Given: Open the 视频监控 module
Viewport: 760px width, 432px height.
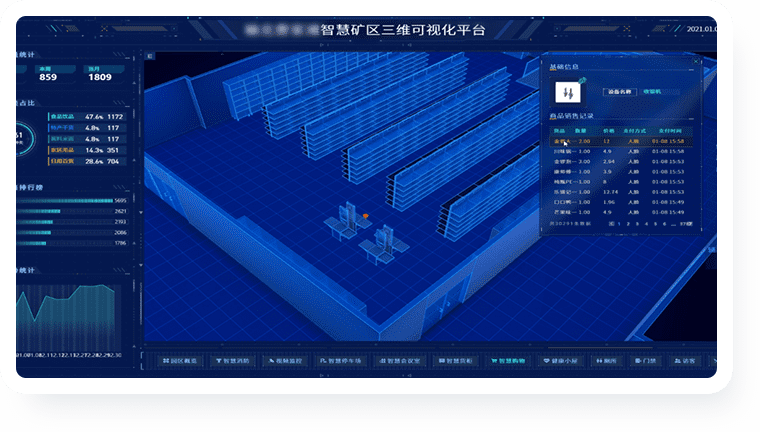Looking at the screenshot, I should 284,360.
